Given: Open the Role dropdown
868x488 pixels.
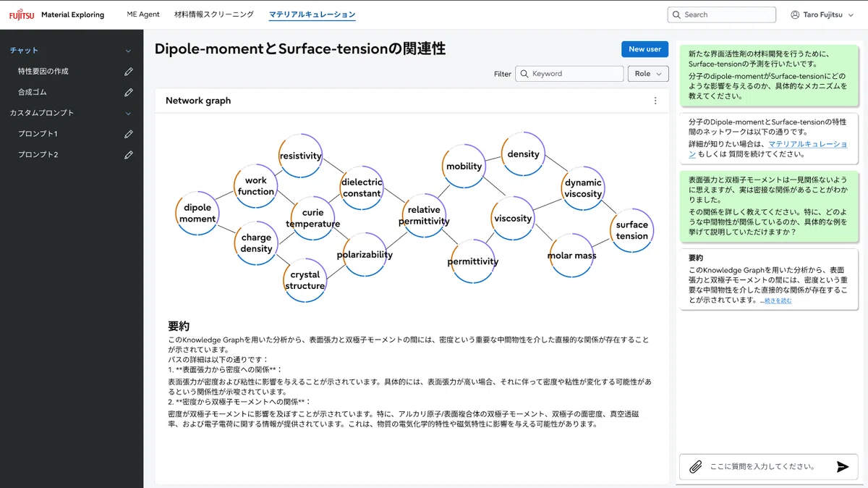Looking at the screenshot, I should click(x=648, y=74).
